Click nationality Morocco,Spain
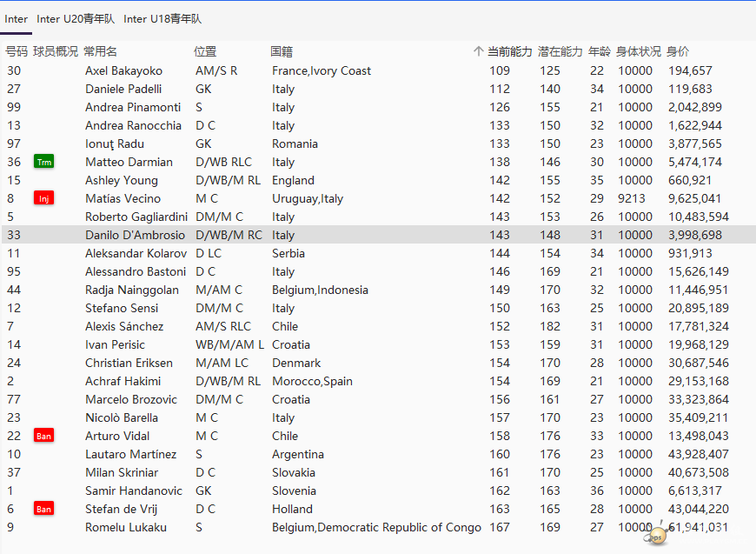Image resolution: width=756 pixels, height=554 pixels. click(312, 381)
